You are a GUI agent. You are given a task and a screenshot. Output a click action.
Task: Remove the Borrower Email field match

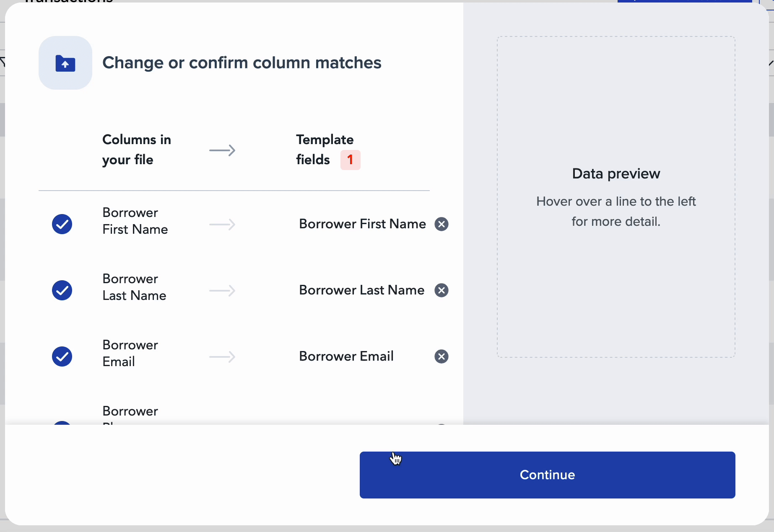tap(441, 356)
